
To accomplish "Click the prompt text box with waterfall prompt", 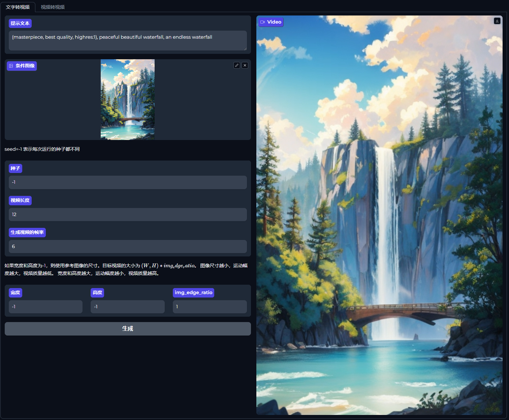I will pos(128,40).
